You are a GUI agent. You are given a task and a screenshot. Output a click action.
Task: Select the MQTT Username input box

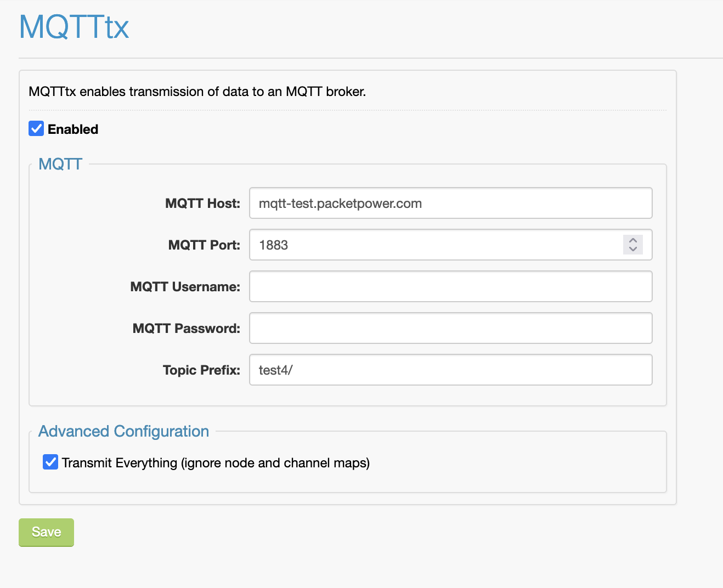tap(450, 287)
